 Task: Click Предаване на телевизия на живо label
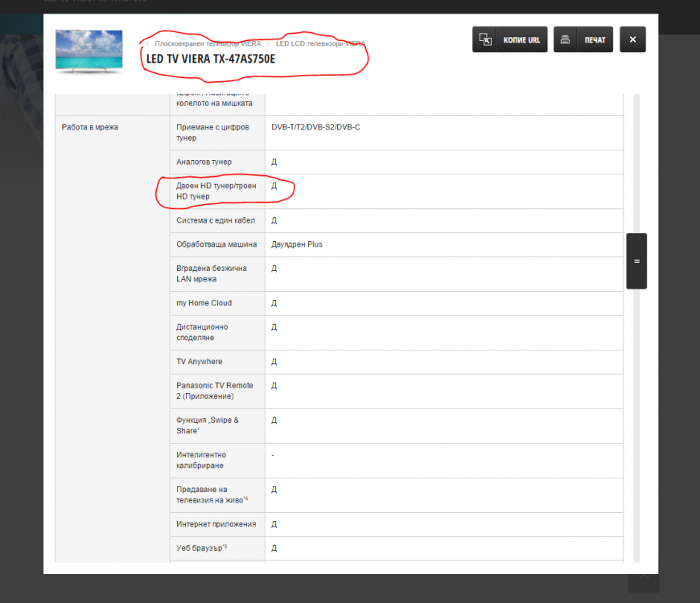pyautogui.click(x=212, y=495)
